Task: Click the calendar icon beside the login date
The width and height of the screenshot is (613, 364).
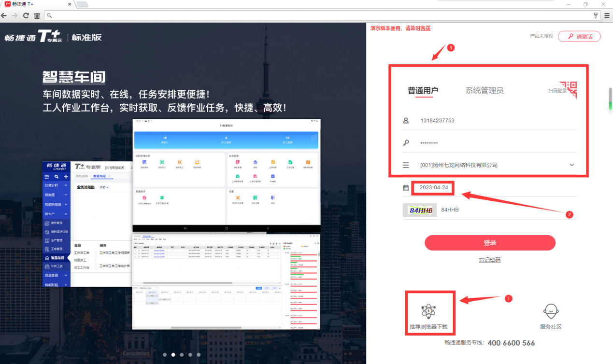Action: (x=406, y=188)
